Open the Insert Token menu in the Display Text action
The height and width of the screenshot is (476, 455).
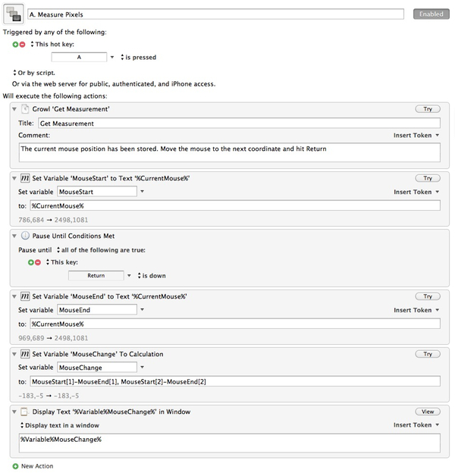coord(416,425)
